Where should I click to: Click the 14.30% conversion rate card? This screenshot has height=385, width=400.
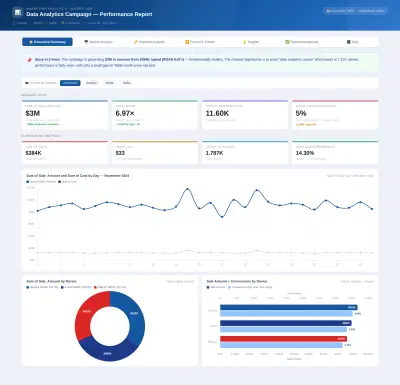coord(335,152)
